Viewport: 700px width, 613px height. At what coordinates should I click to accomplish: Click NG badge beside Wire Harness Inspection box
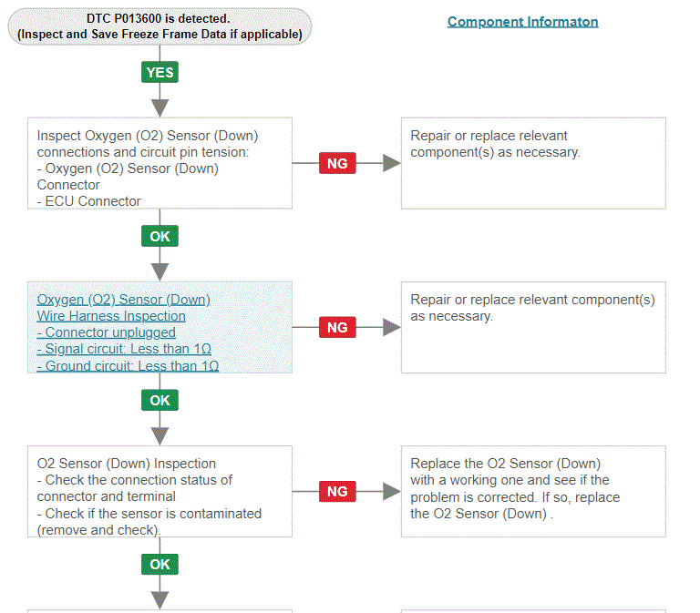pos(337,328)
